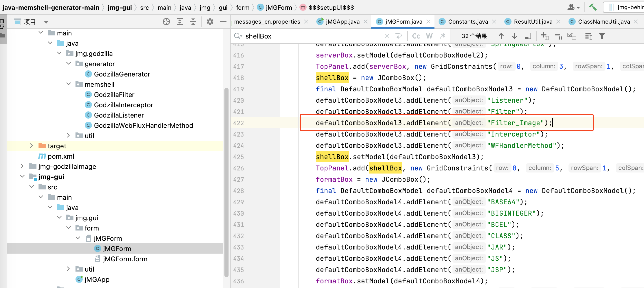This screenshot has width=644, height=288.
Task: Collapse the jMGForm form node
Action: [x=78, y=238]
